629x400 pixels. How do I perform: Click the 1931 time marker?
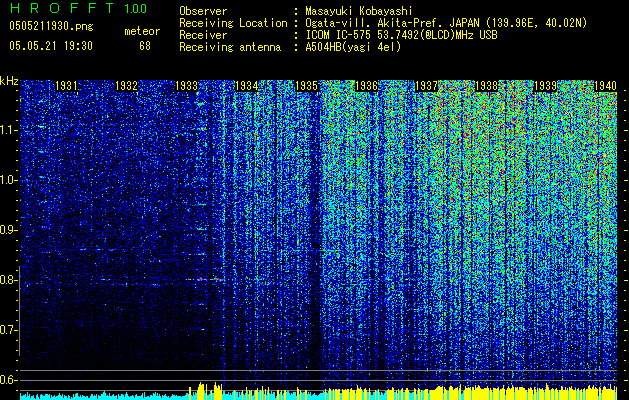point(66,86)
